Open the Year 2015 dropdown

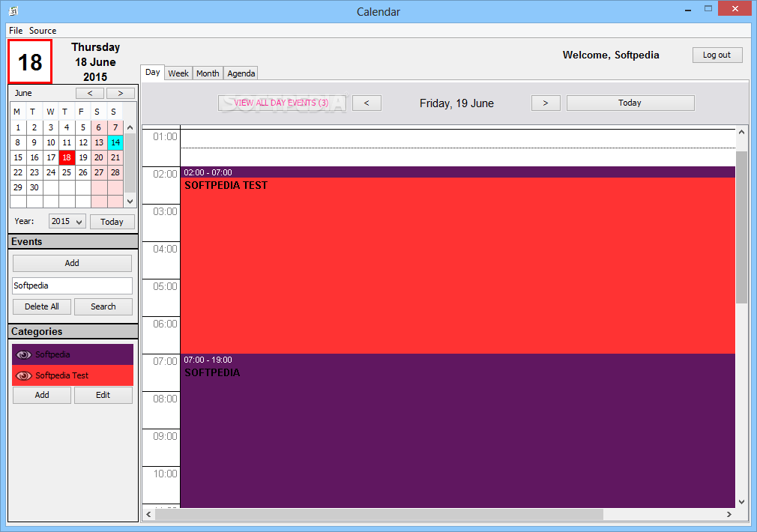tap(67, 221)
